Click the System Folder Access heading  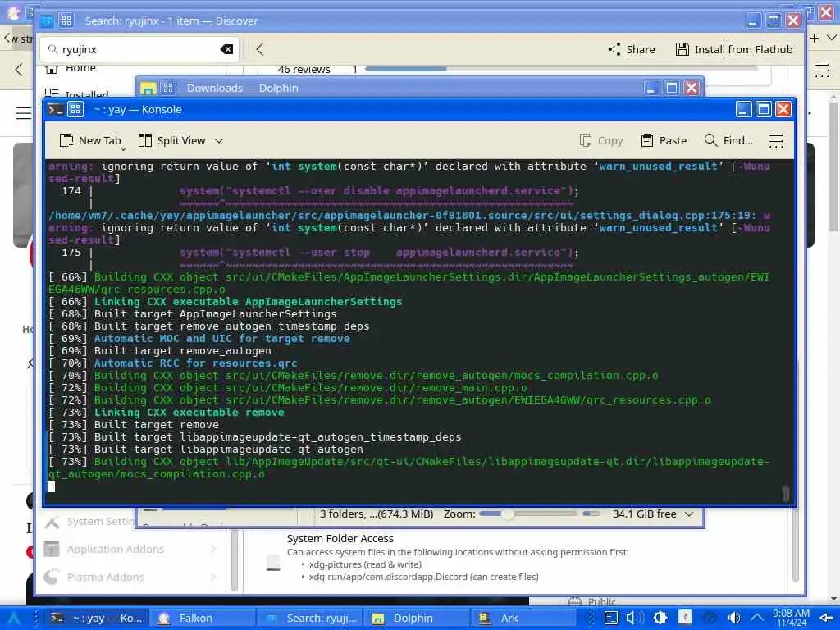[x=340, y=538]
